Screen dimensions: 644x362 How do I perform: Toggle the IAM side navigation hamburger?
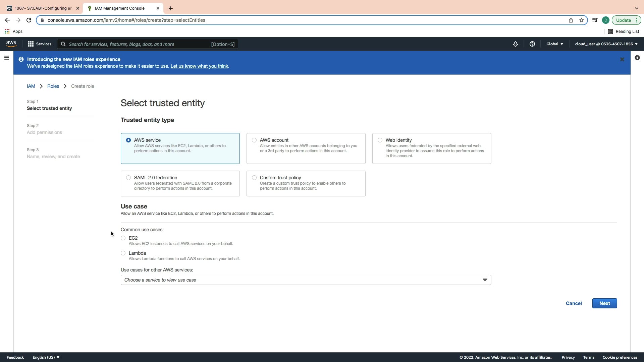point(6,58)
